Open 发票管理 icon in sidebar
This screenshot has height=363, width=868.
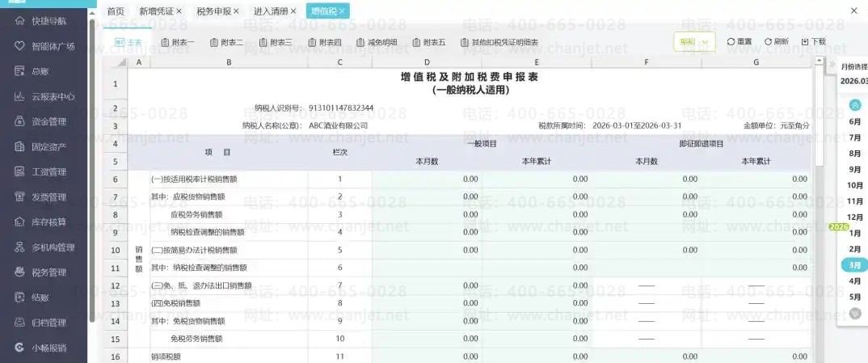pyautogui.click(x=19, y=197)
